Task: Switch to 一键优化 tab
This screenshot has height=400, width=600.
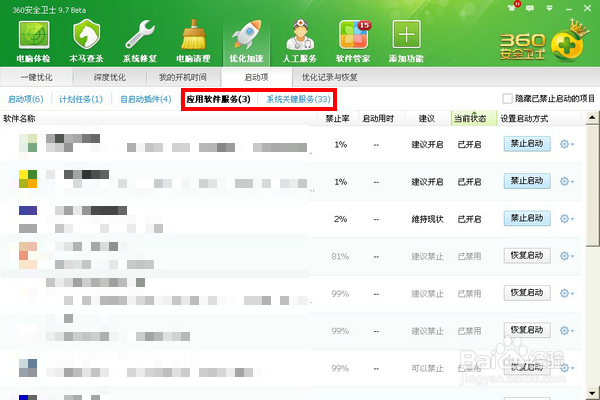Action: [37, 77]
